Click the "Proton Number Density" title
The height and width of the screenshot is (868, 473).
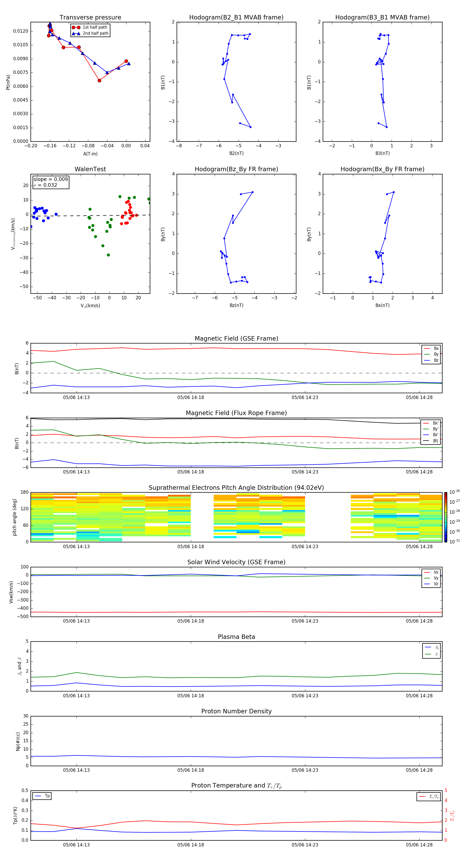click(x=236, y=711)
